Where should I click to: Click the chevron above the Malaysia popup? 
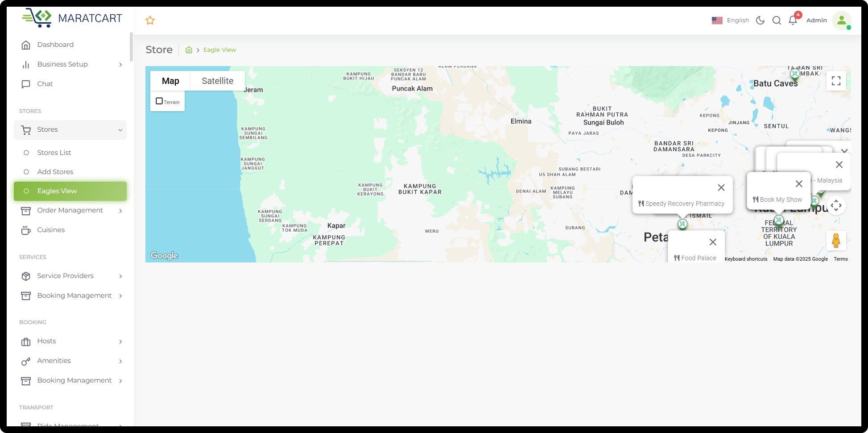pos(844,150)
